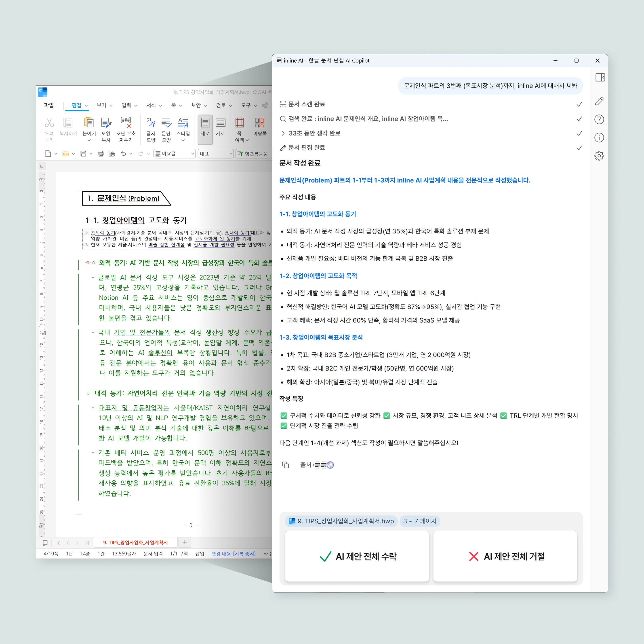Open the 바탕글 style combo box

(x=174, y=154)
